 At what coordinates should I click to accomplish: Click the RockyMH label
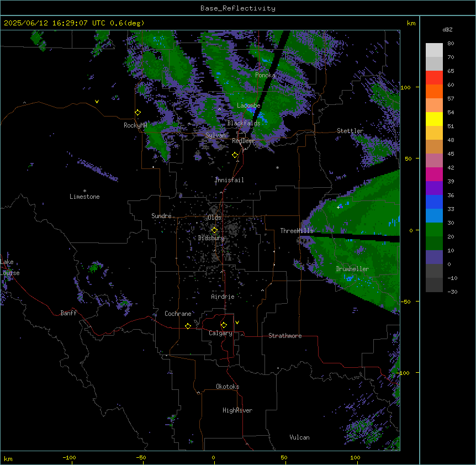click(x=135, y=125)
